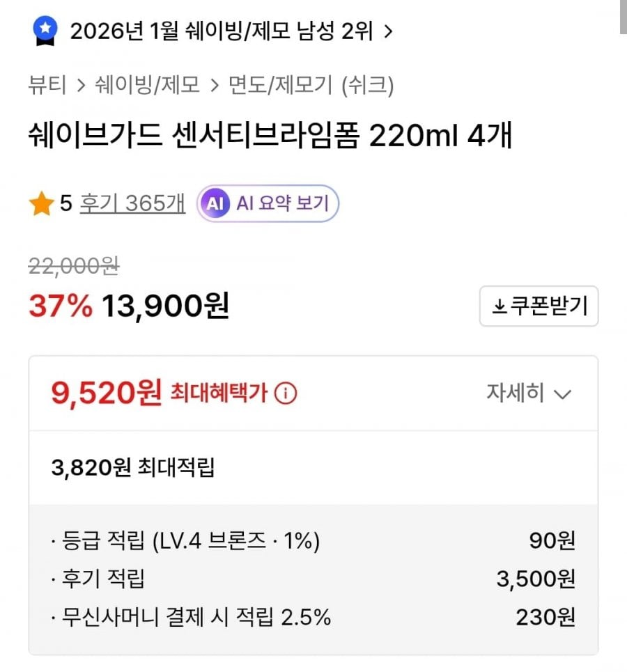Click the info icon beside 최대혜택가

click(x=286, y=394)
